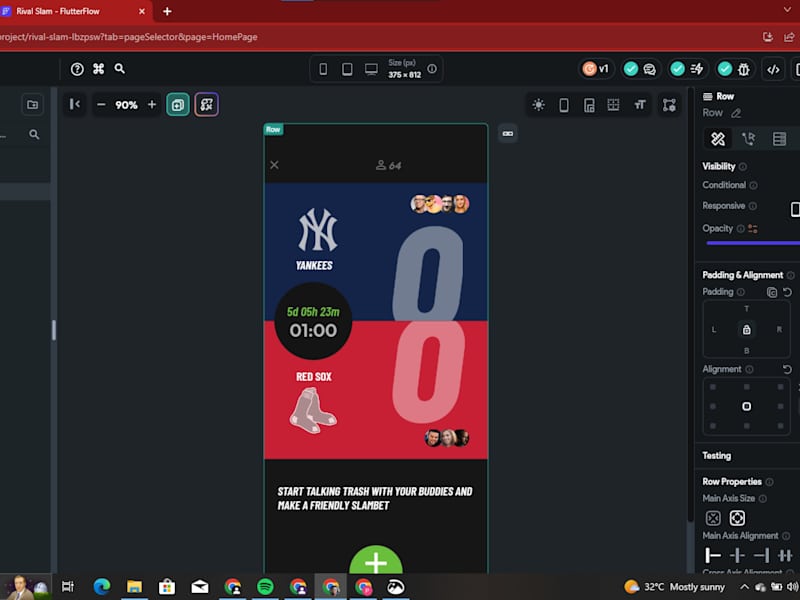Copy padding values icon
The image size is (800, 600).
tap(772, 292)
